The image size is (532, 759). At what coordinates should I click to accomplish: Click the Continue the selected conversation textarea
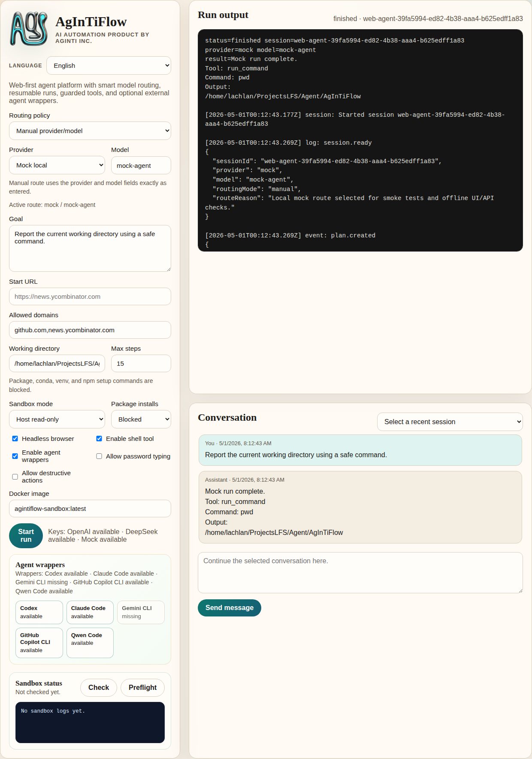[360, 573]
